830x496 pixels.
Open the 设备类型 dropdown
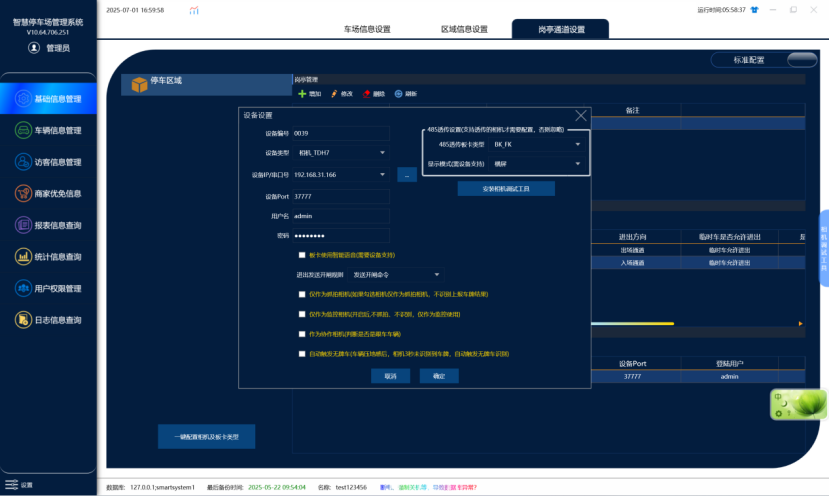coord(341,152)
